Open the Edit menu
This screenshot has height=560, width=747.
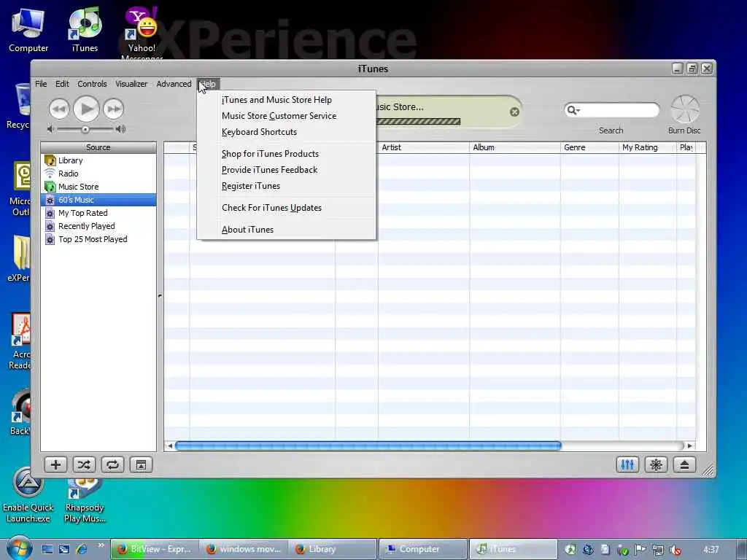pyautogui.click(x=62, y=84)
